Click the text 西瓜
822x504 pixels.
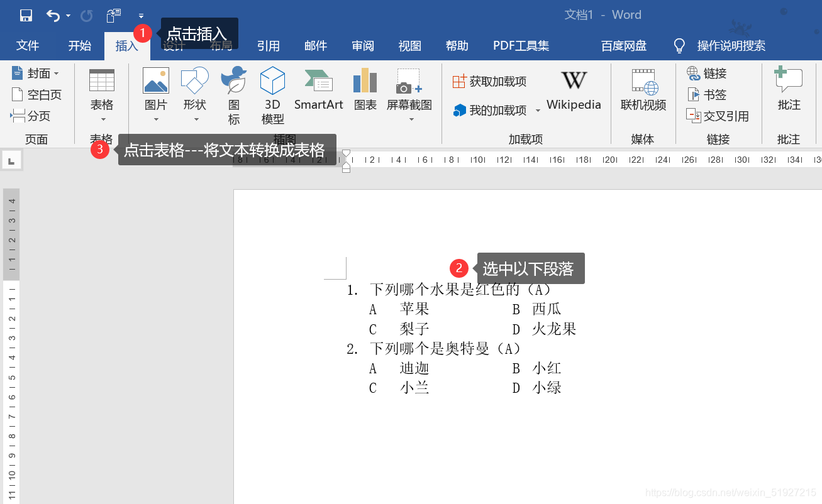[x=547, y=309]
